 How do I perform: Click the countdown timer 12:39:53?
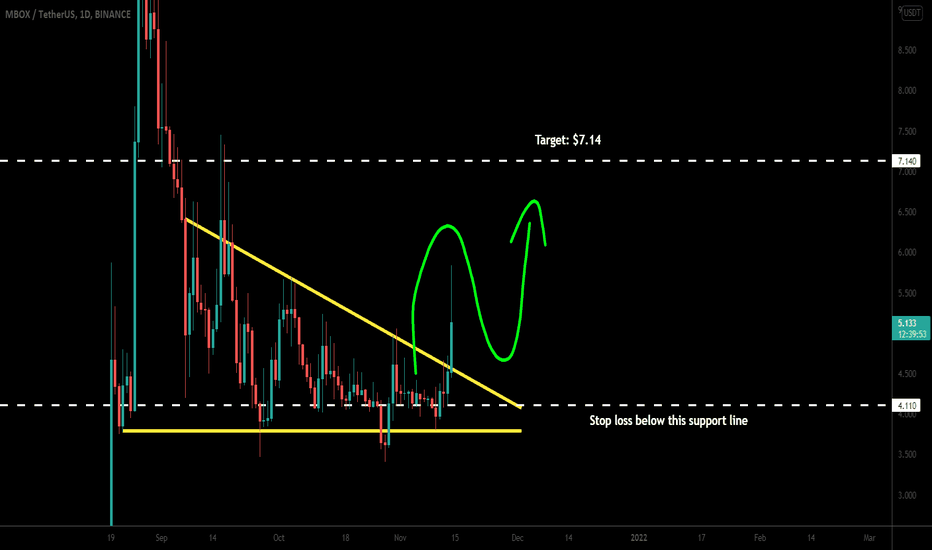912,334
